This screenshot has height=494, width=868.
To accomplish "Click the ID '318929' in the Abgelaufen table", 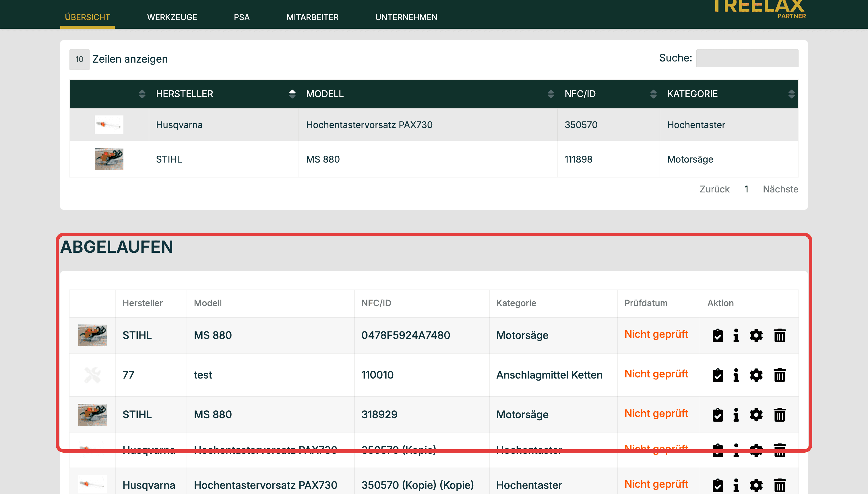I will click(x=379, y=415).
